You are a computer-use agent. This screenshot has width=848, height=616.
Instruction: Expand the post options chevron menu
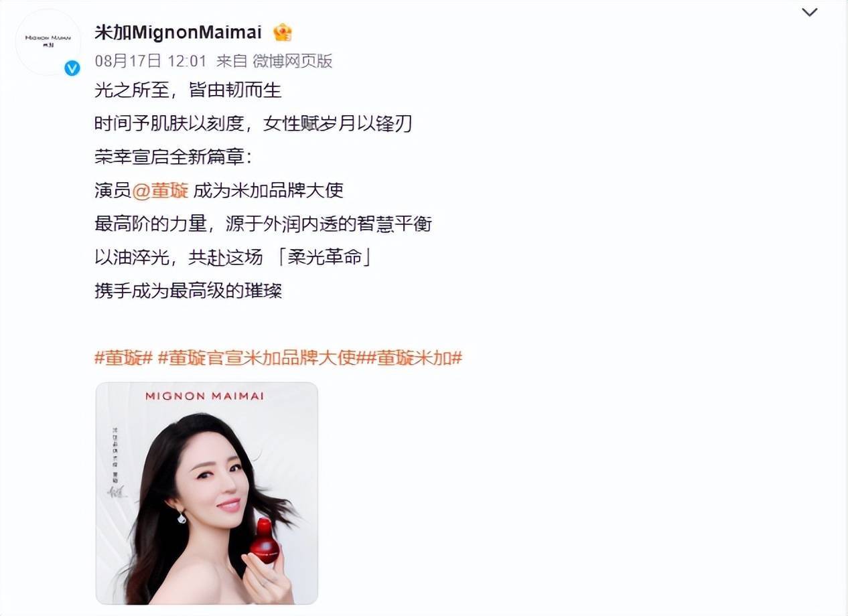[810, 12]
